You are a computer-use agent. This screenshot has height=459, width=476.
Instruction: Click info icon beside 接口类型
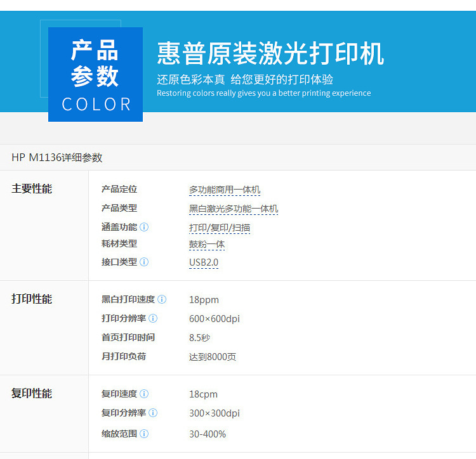click(x=144, y=262)
